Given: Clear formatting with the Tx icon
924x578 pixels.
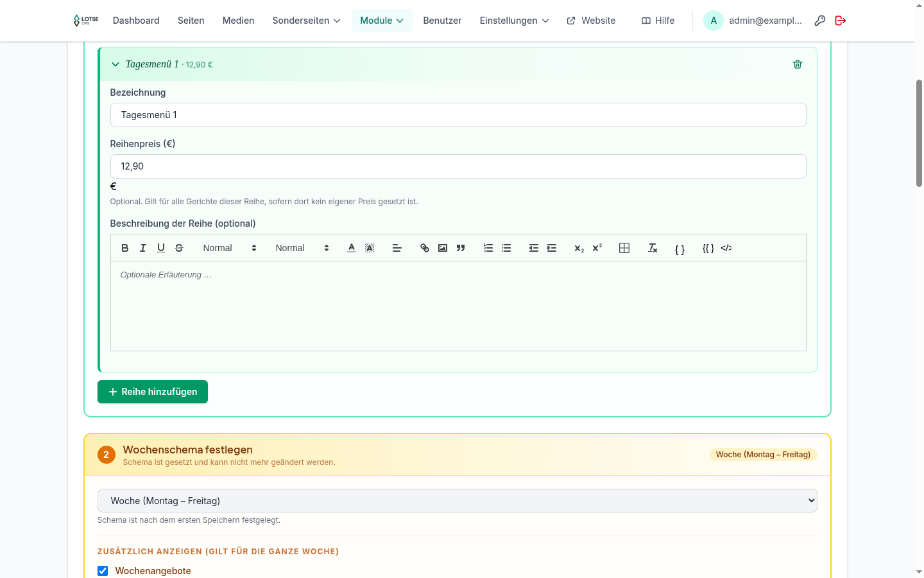Looking at the screenshot, I should (x=653, y=248).
